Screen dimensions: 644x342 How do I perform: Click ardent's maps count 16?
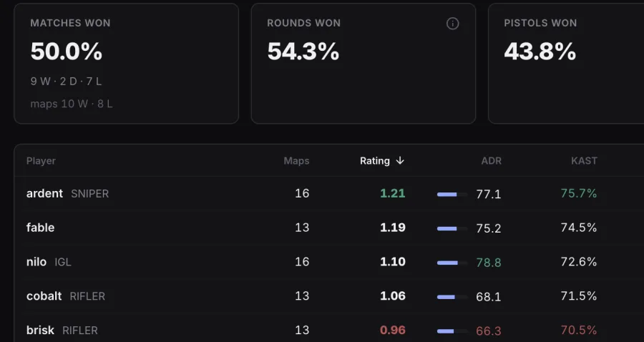302,193
